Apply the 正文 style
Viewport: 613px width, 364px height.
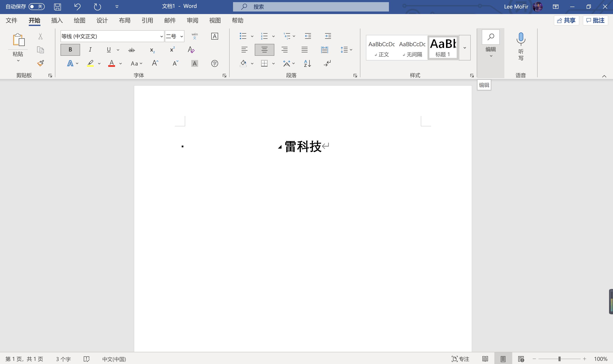click(x=382, y=48)
